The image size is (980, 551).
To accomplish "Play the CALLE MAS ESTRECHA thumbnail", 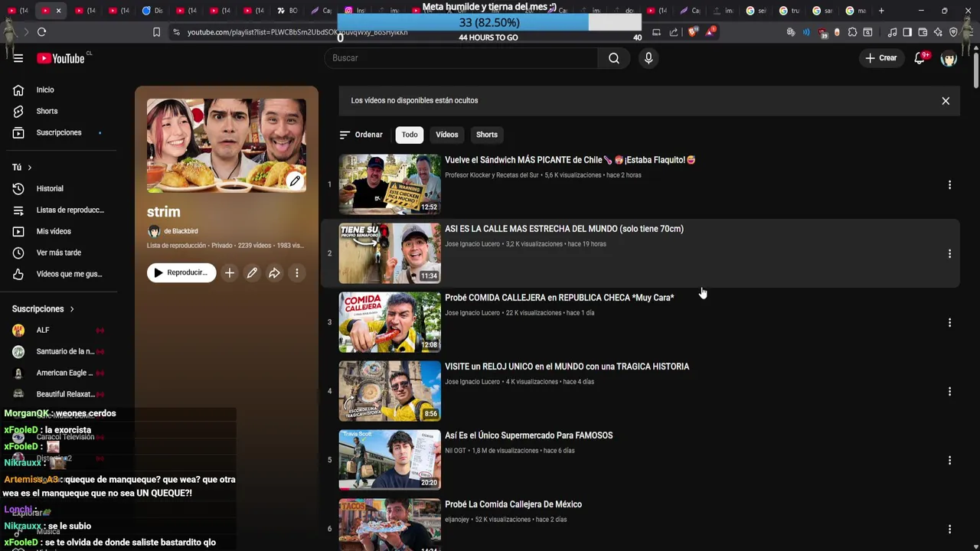I will [x=390, y=253].
